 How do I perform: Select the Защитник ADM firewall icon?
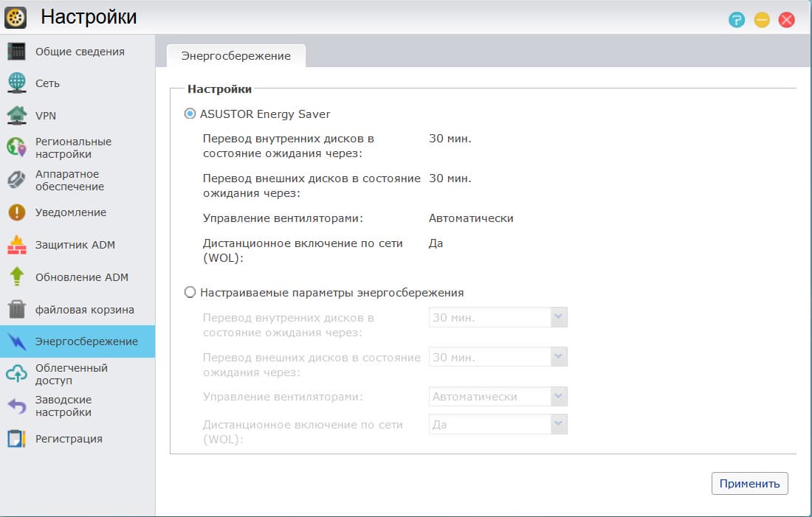pos(16,243)
